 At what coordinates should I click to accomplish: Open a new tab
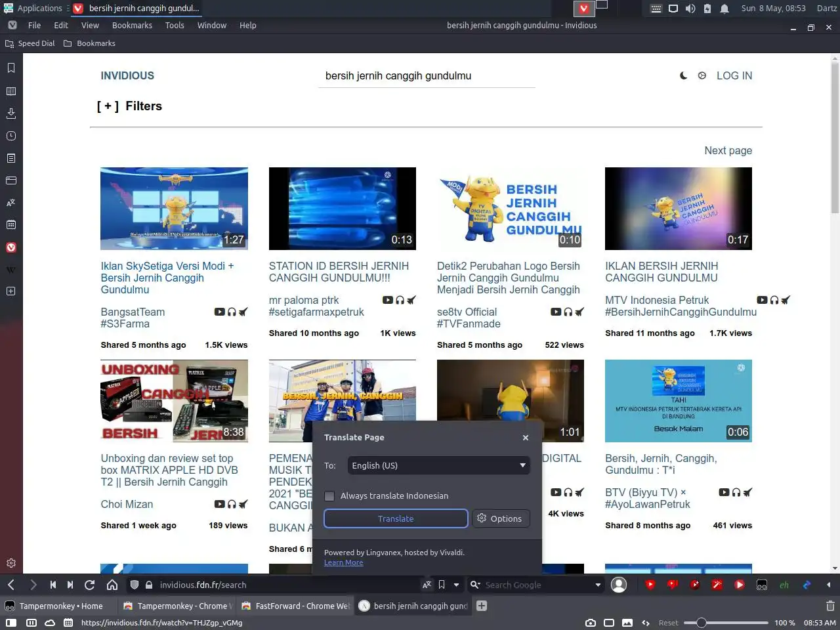coord(481,606)
